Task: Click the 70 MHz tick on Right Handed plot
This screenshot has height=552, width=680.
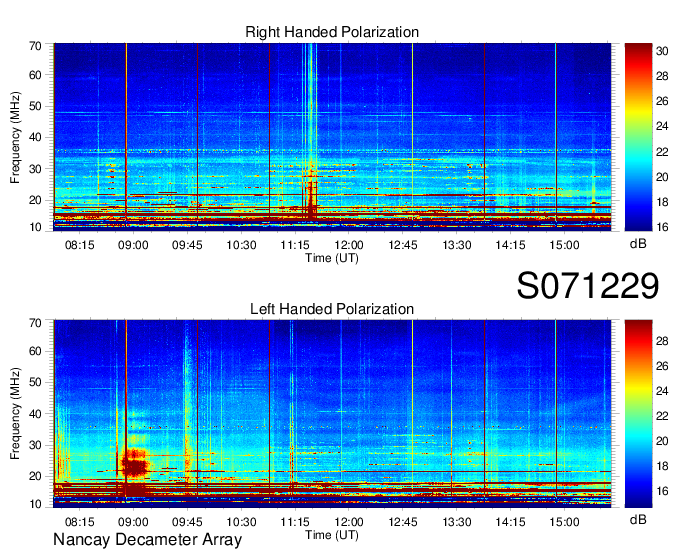Action: (35, 46)
